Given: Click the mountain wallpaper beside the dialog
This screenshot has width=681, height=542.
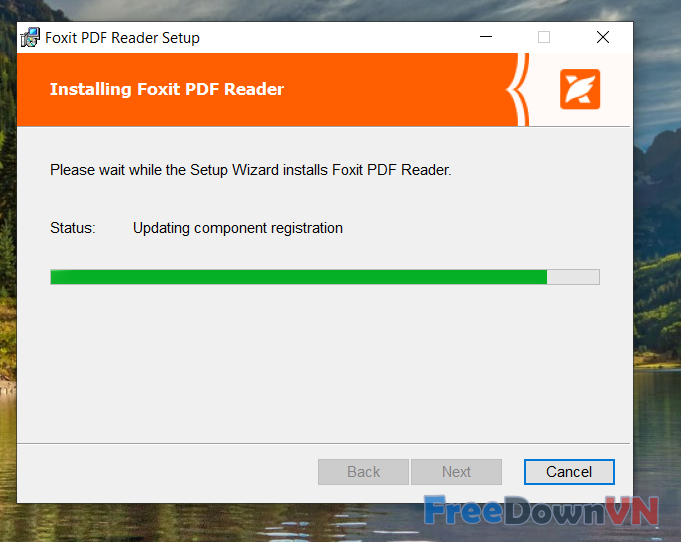Looking at the screenshot, I should point(657,261).
